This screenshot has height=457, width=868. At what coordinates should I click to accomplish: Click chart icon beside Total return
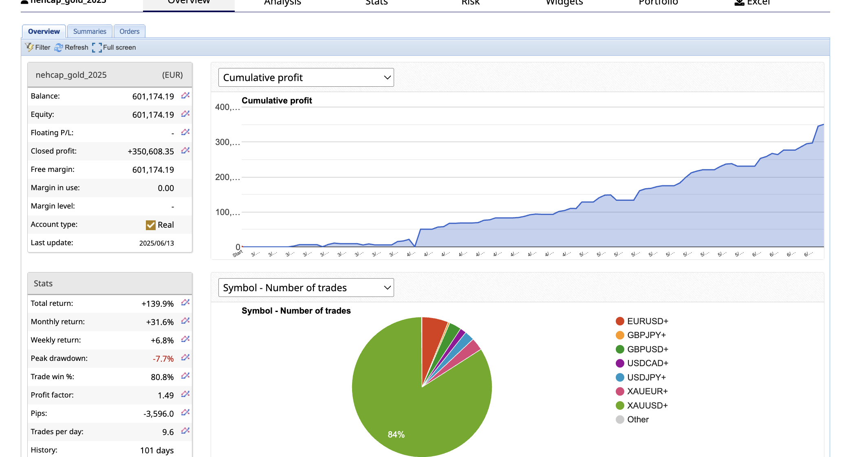point(185,303)
